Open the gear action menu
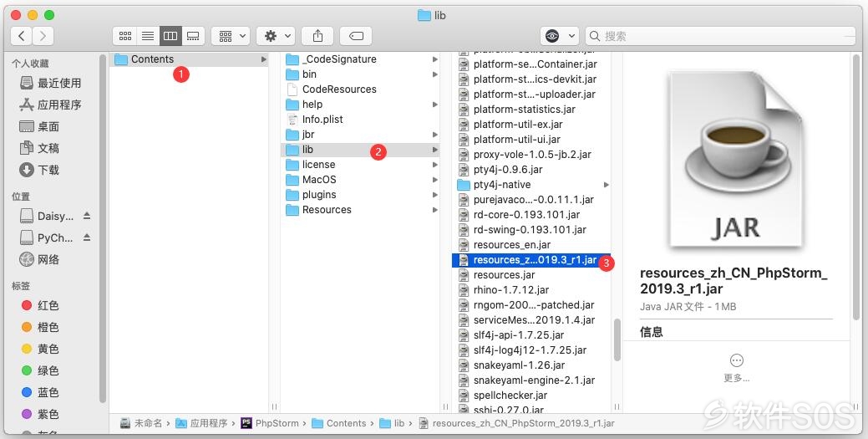This screenshot has width=868, height=439. click(276, 36)
